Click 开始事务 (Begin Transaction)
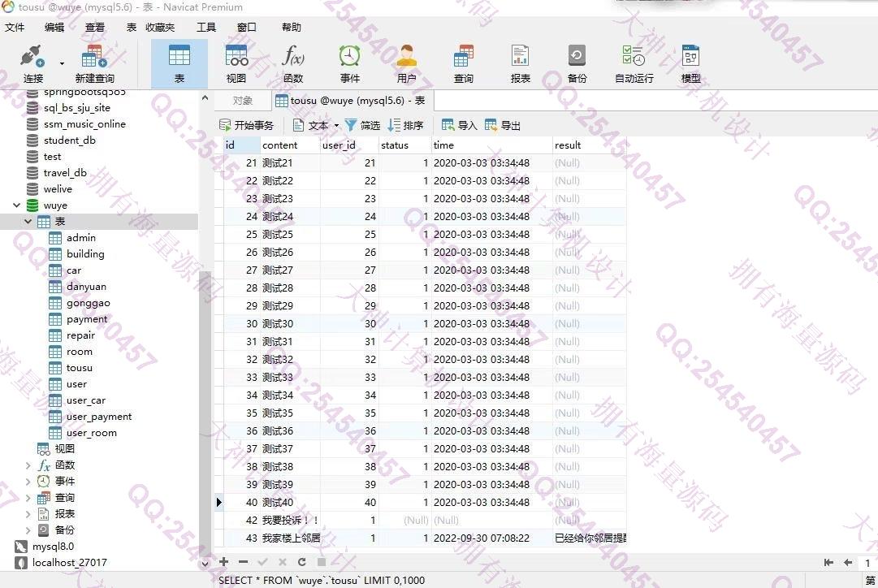 tap(246, 125)
